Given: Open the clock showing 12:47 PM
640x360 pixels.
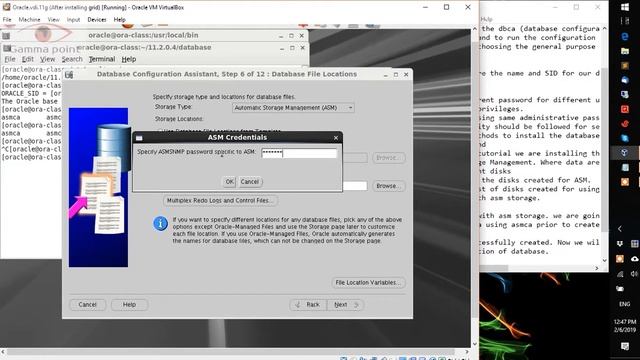Looking at the screenshot, I should [x=624, y=326].
